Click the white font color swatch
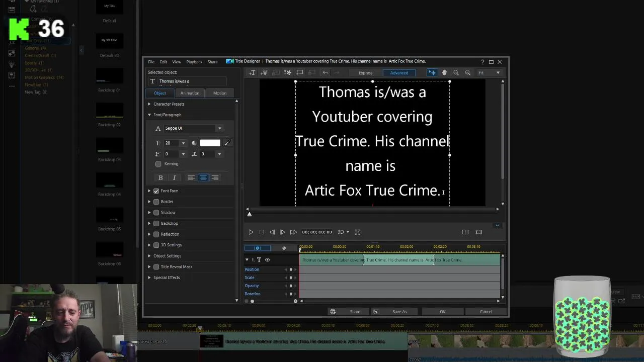644x362 pixels. click(x=210, y=143)
